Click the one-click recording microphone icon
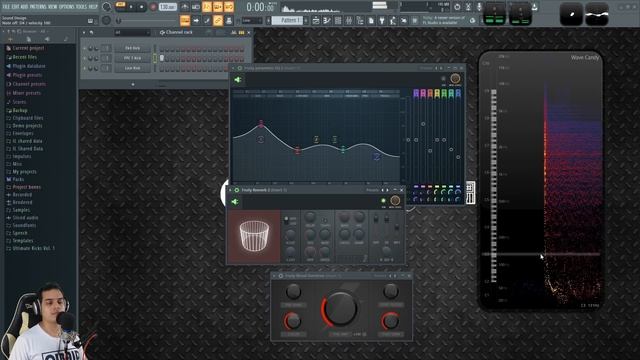The height and width of the screenshot is (360, 640). pos(479,7)
